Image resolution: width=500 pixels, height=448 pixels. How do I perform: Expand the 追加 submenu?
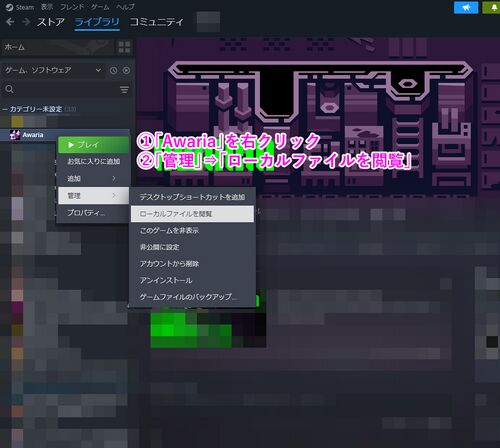(x=93, y=179)
